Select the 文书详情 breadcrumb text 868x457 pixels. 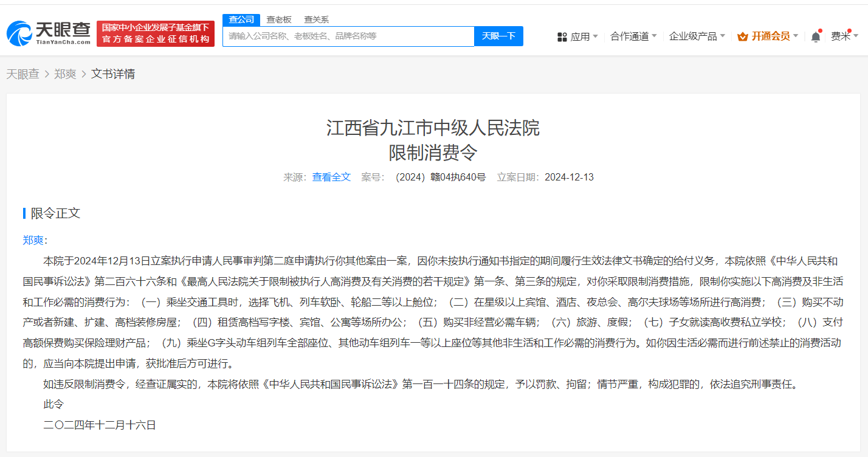coord(113,74)
